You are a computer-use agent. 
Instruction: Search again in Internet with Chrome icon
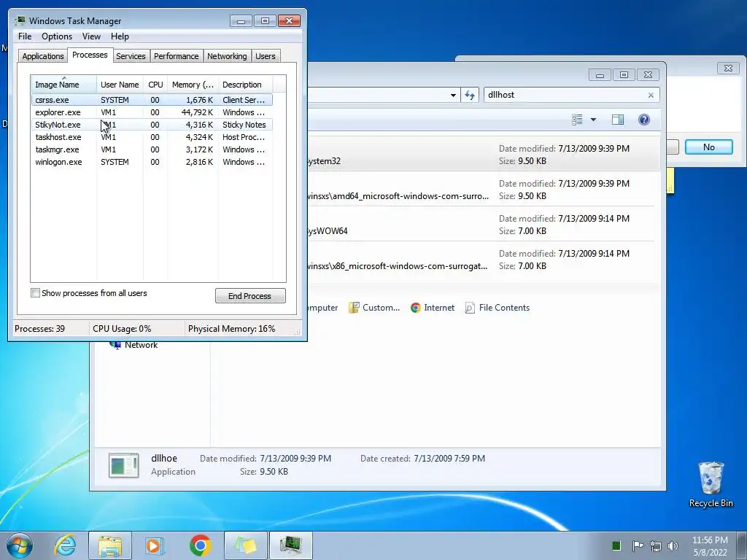coord(433,308)
